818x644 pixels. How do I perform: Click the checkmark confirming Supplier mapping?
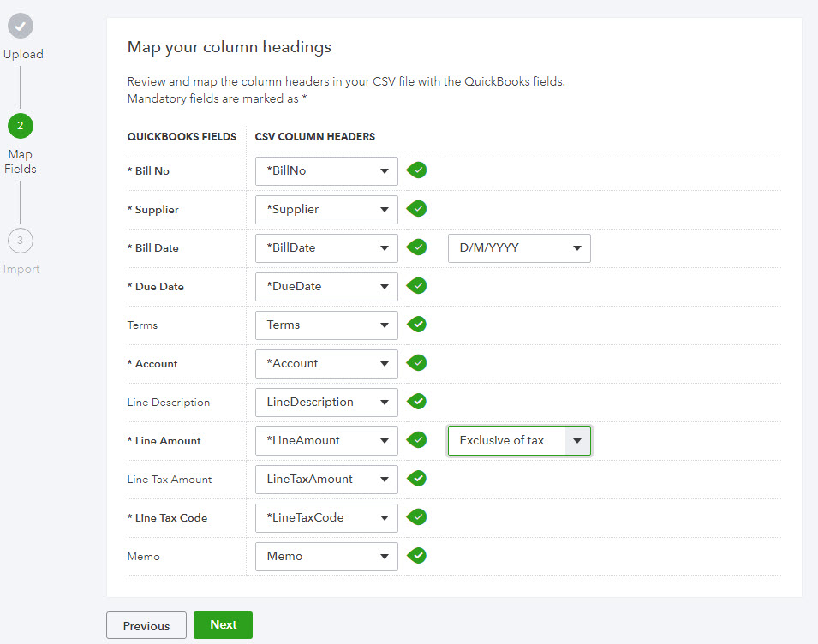416,209
